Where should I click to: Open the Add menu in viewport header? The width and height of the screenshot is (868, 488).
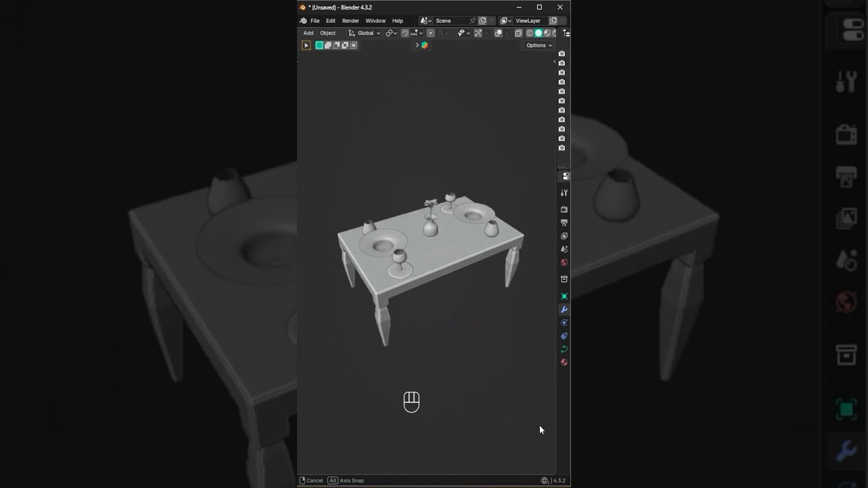(309, 33)
